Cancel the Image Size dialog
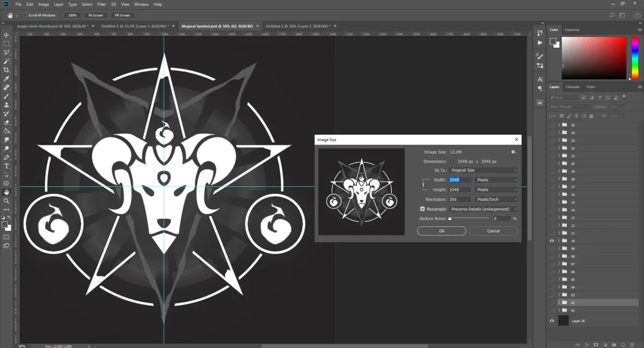 [x=493, y=231]
